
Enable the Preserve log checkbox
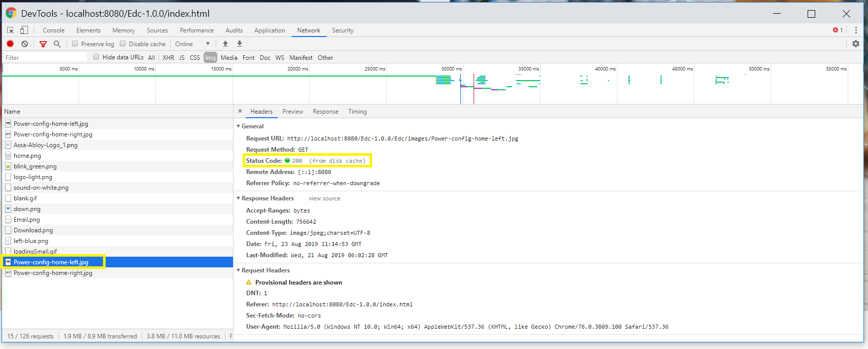tap(75, 44)
